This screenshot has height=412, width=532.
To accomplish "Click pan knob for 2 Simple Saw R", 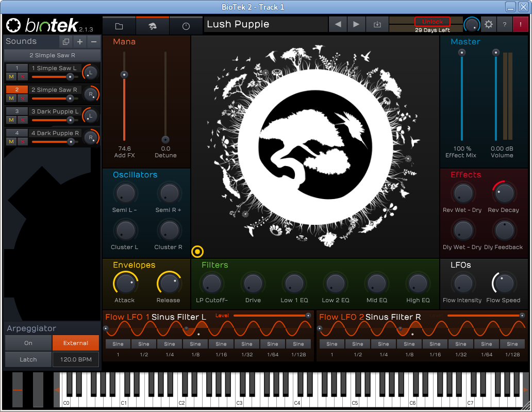I will point(90,94).
